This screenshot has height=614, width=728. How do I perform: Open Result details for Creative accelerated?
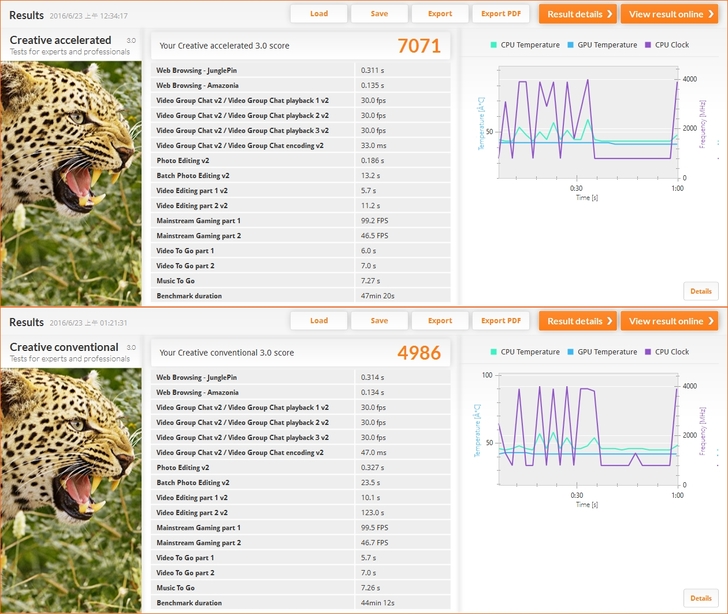point(578,14)
